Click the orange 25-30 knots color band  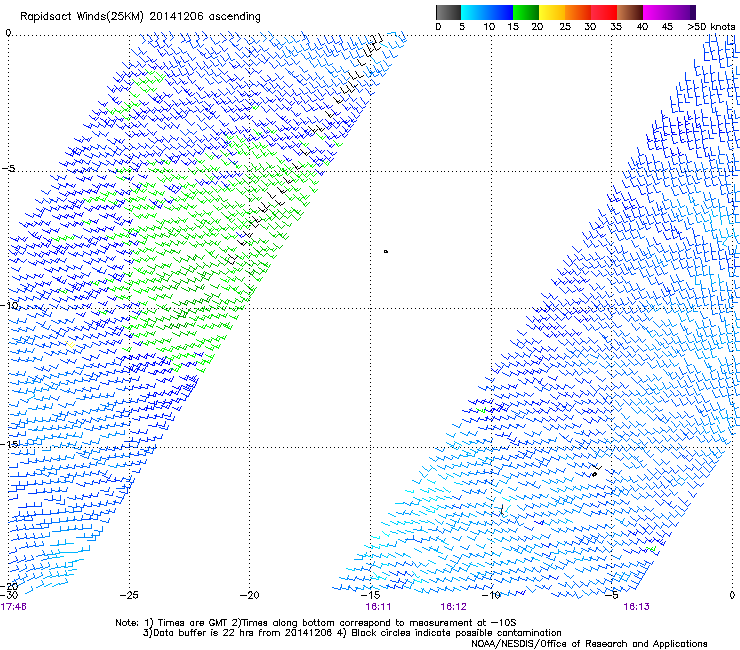pyautogui.click(x=578, y=12)
